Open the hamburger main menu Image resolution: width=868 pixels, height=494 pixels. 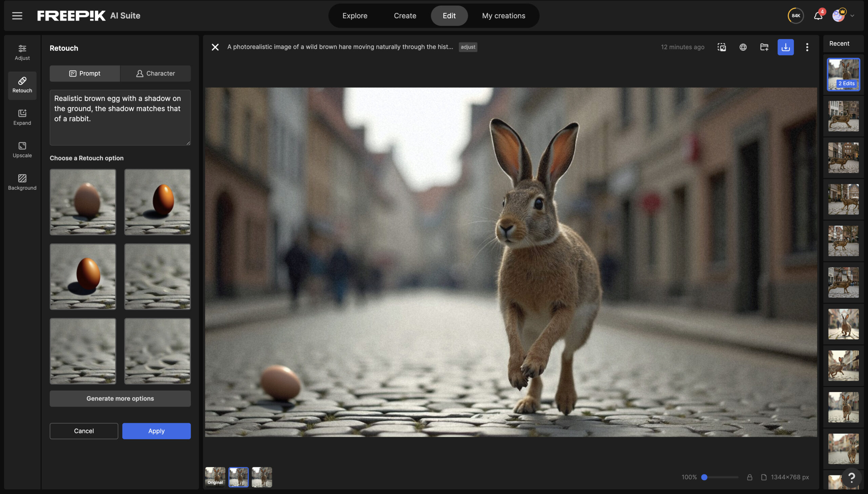17,16
